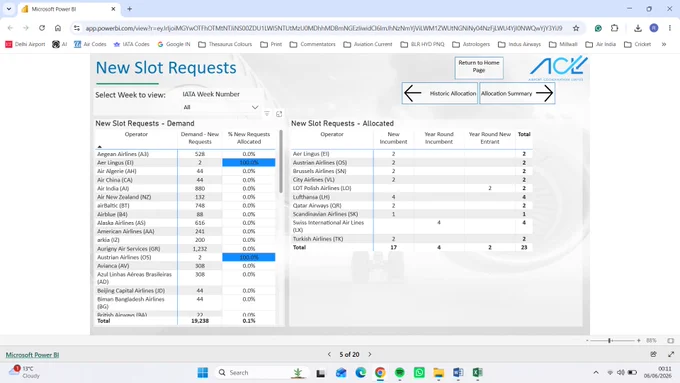Click the Demand table vertical scrollbar
The image size is (680, 383).
pyautogui.click(x=281, y=162)
